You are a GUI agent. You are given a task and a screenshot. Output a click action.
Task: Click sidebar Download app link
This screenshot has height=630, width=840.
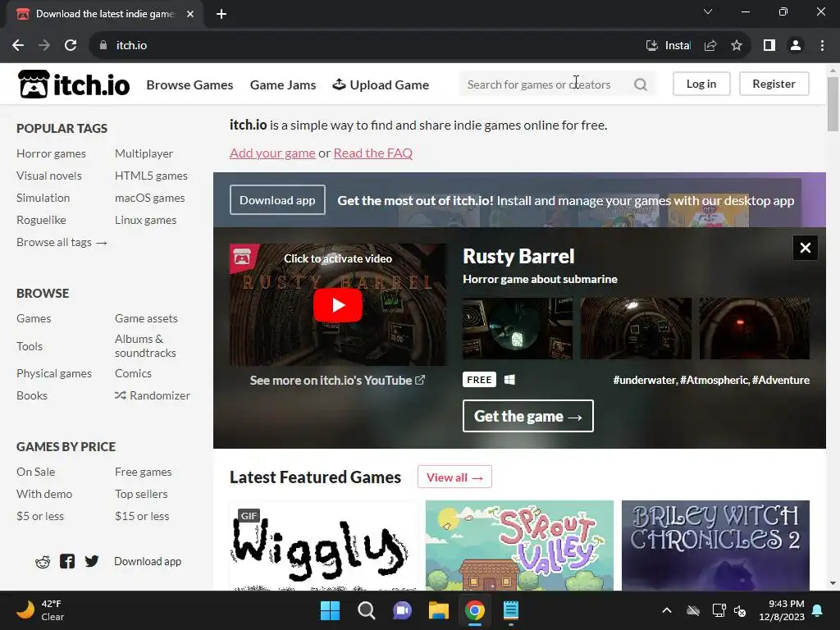pos(148,561)
